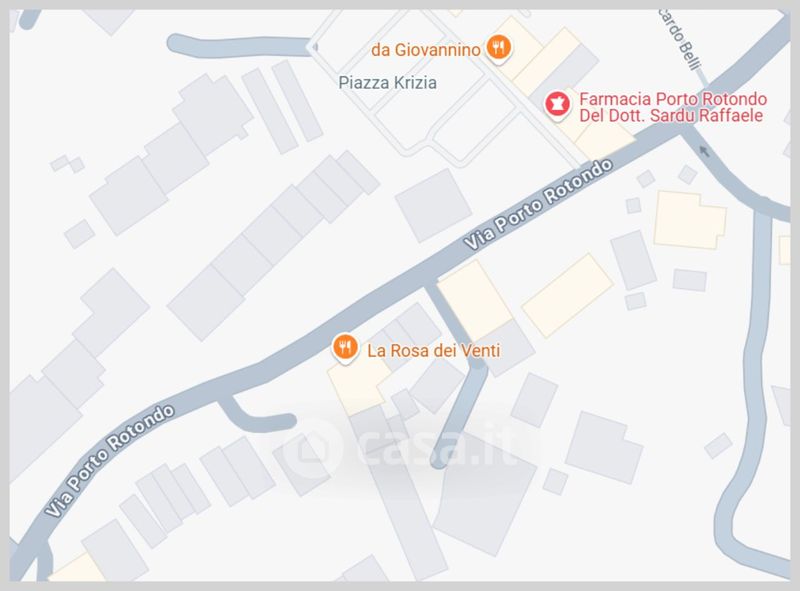
Task: Click the da Giovannino restaurant pin icon
Action: click(x=498, y=47)
